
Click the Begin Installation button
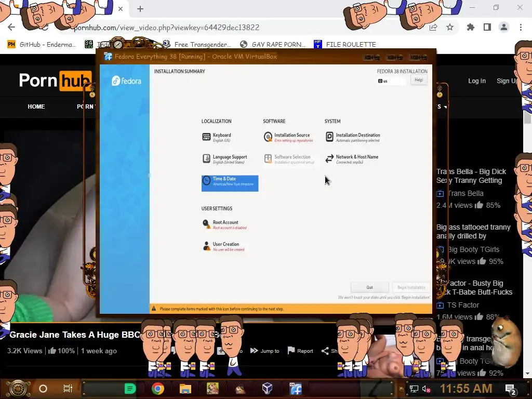coord(411,287)
